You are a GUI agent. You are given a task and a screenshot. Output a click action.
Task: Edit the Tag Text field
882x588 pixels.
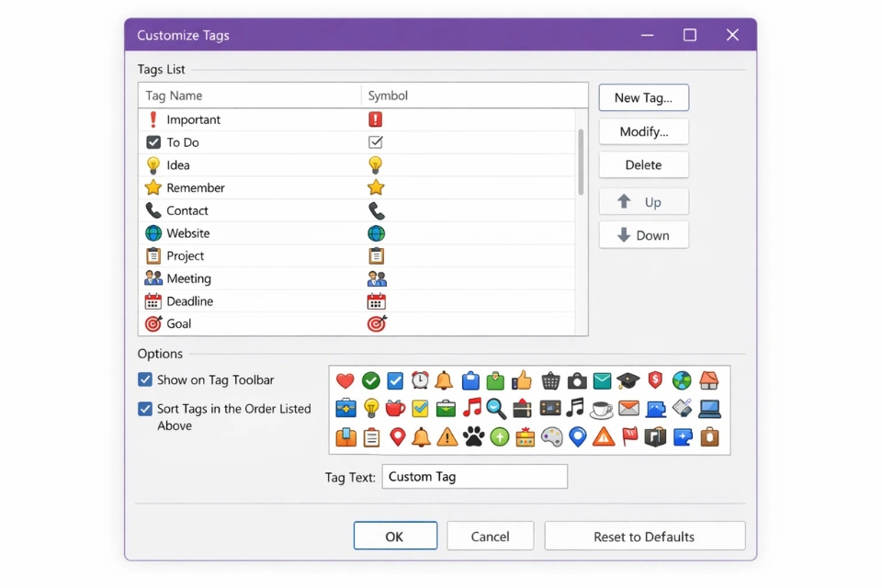[x=474, y=476]
